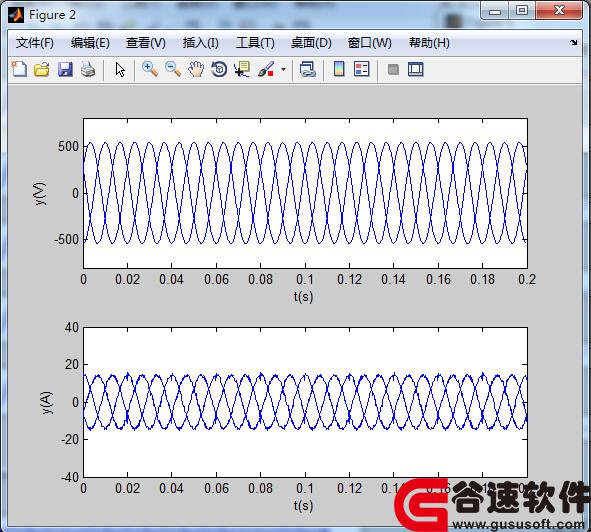
Task: Toggle the Brush data tool
Action: [266, 69]
